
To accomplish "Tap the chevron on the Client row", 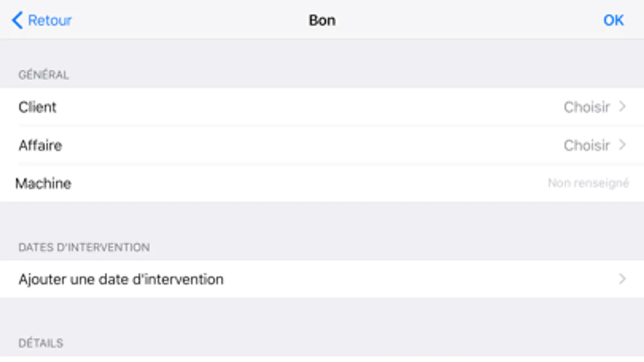I will 622,107.
